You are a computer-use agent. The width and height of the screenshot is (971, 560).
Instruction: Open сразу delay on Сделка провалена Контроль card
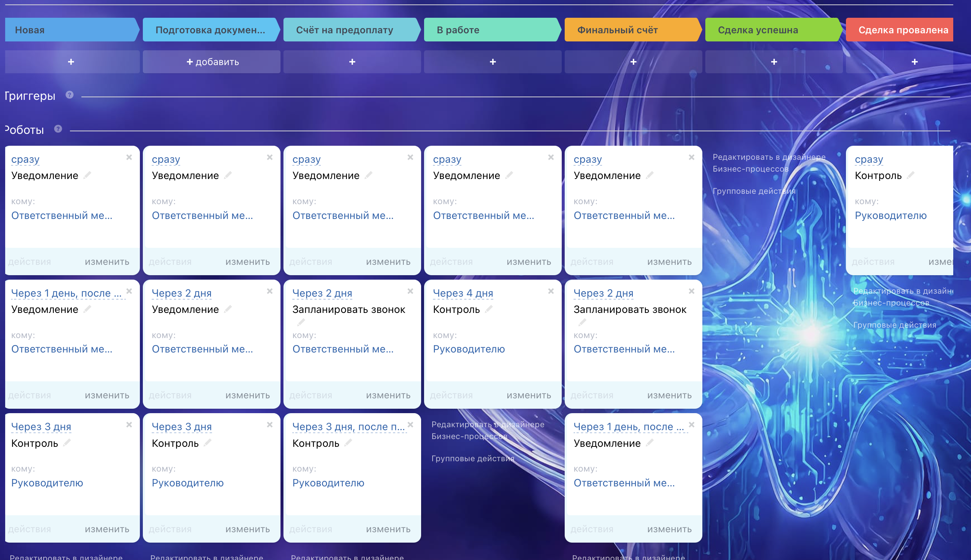pos(868,159)
